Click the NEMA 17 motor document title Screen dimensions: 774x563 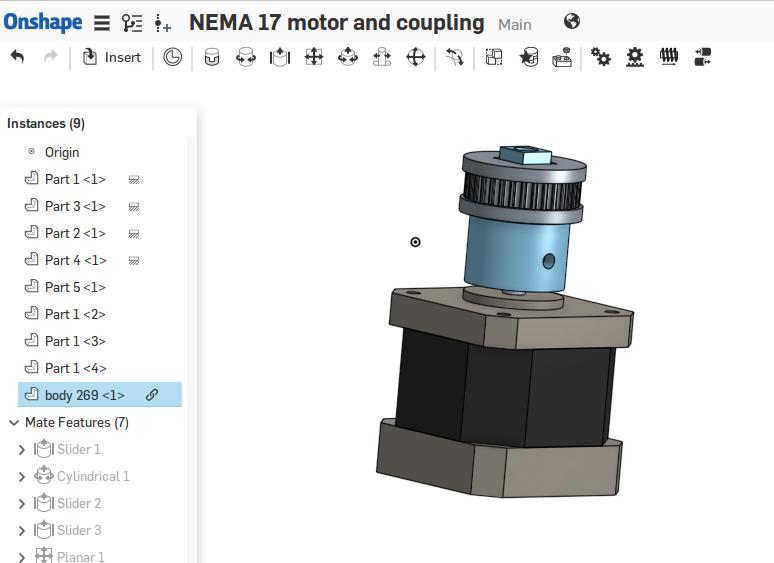click(x=336, y=23)
